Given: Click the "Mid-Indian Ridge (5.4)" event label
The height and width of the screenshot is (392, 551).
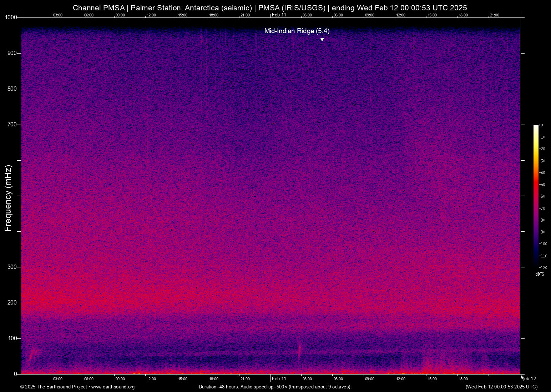Looking at the screenshot, I should (297, 31).
